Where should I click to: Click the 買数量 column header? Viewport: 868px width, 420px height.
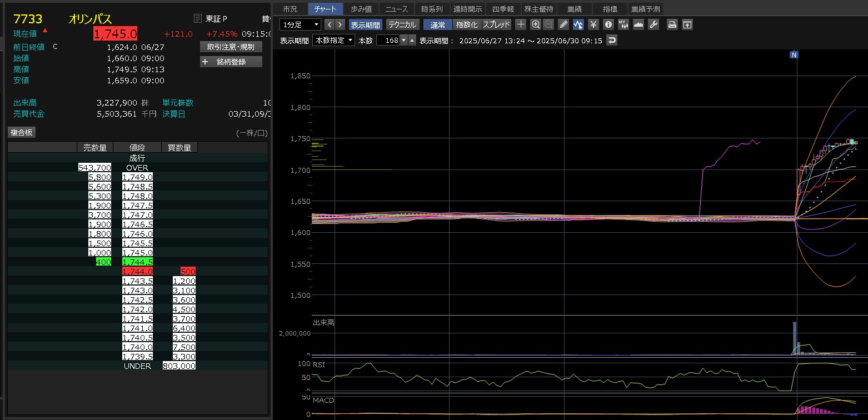click(x=179, y=147)
